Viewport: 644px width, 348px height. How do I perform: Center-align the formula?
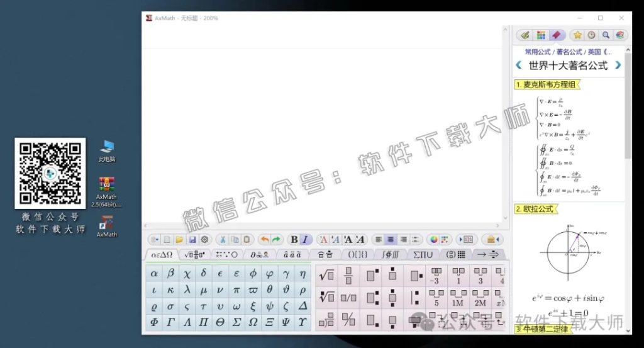point(391,240)
